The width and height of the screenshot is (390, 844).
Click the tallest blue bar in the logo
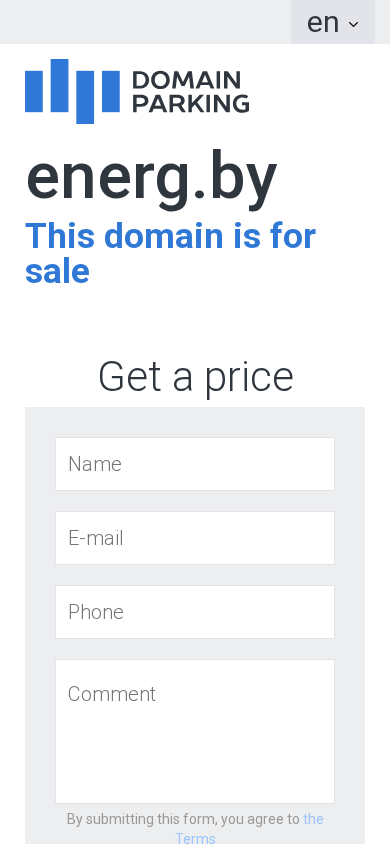[x=85, y=97]
